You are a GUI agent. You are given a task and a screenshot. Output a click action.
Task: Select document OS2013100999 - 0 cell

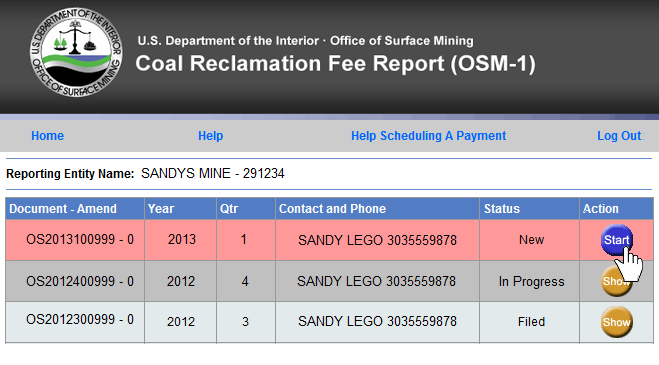click(75, 240)
